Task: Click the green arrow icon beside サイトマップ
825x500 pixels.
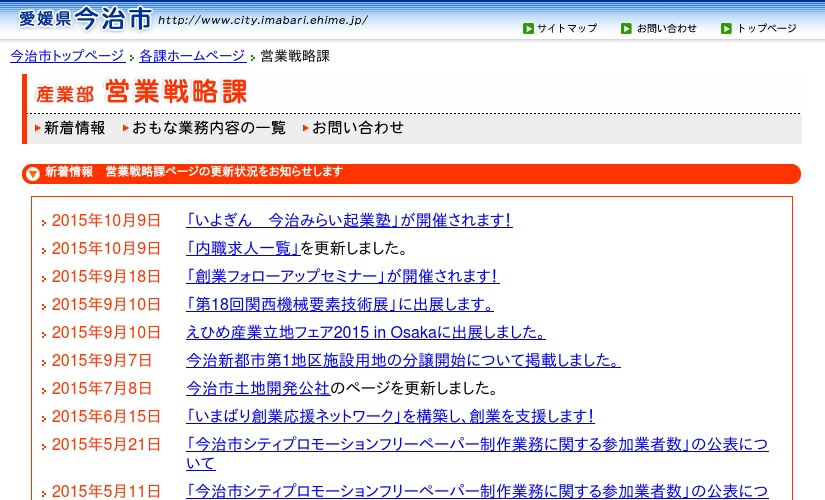Action: coord(527,28)
